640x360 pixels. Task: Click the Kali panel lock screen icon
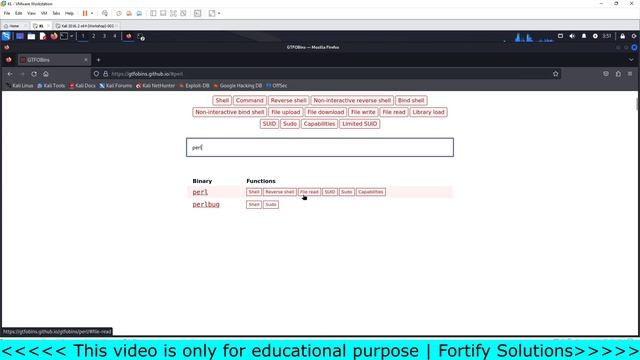[622, 36]
